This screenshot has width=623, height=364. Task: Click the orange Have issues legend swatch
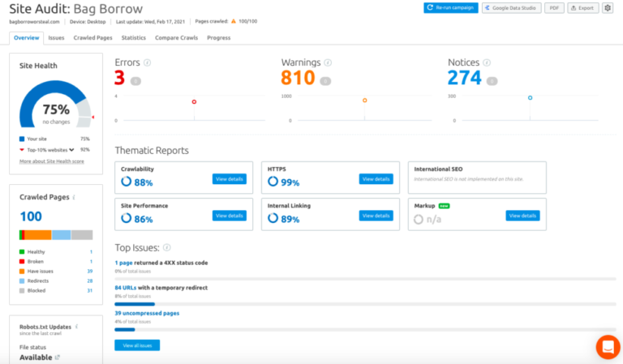pyautogui.click(x=22, y=271)
